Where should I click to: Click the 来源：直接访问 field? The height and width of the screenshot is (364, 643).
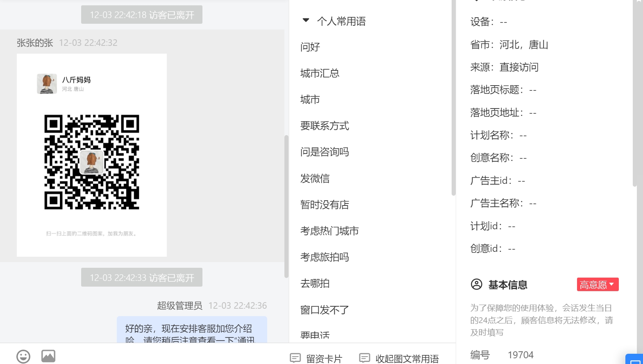(x=504, y=67)
